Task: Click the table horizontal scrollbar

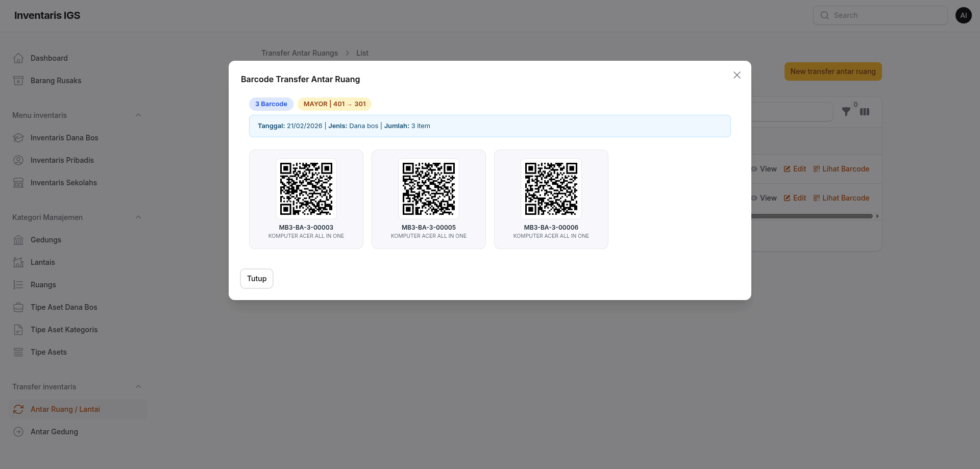Action: coord(812,216)
